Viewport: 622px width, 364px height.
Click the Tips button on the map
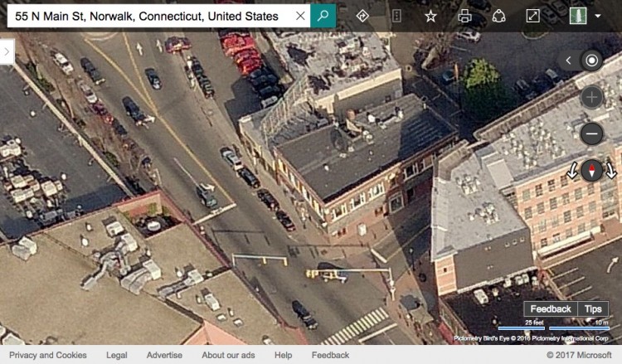click(593, 308)
